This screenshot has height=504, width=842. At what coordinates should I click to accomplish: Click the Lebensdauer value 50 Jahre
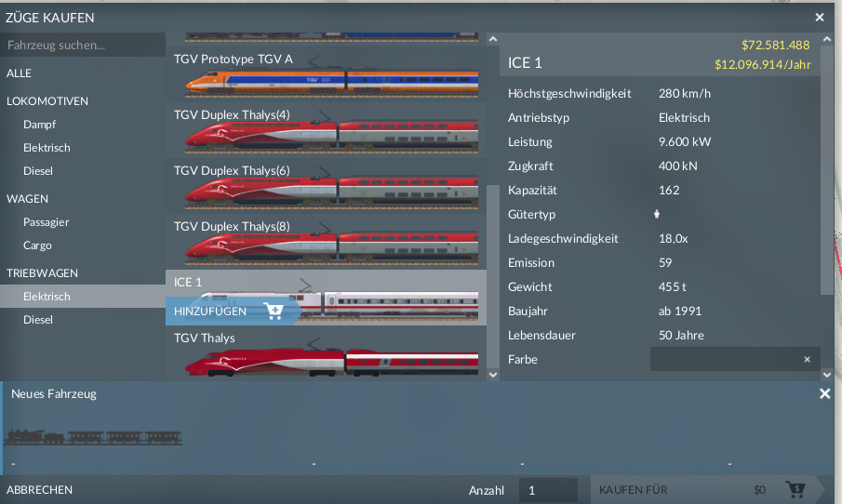pyautogui.click(x=681, y=335)
